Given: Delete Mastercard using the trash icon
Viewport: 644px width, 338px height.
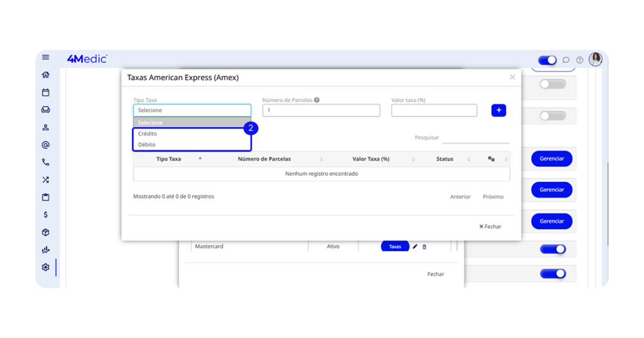Looking at the screenshot, I should (424, 247).
